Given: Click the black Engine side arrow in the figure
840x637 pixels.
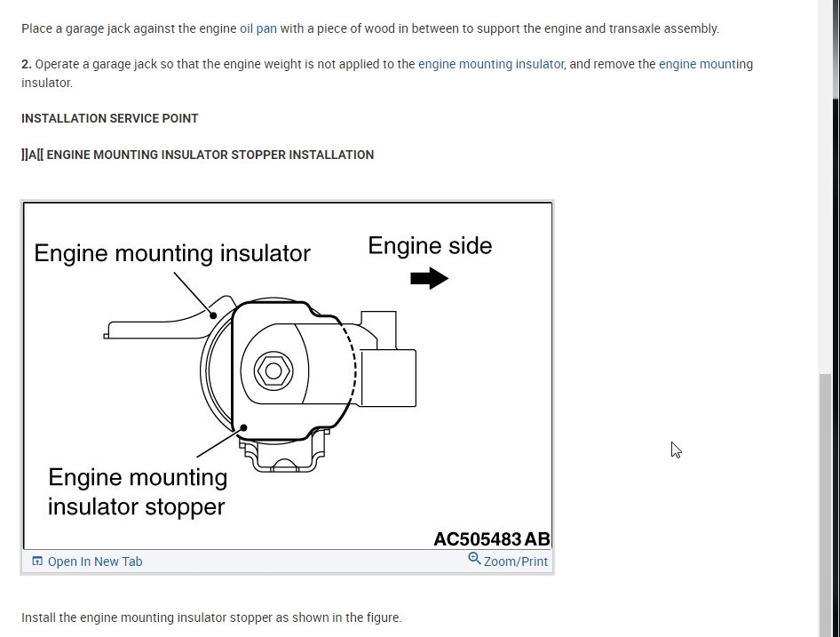Looking at the screenshot, I should pyautogui.click(x=429, y=279).
